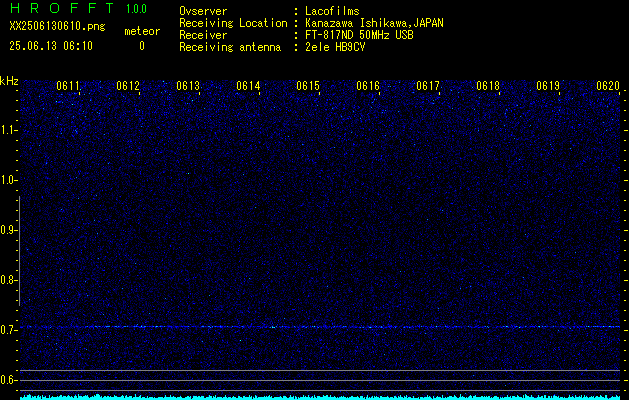Click the 2ele HB9CV antenna text
Viewport: 629px width, 400px height.
coord(335,47)
